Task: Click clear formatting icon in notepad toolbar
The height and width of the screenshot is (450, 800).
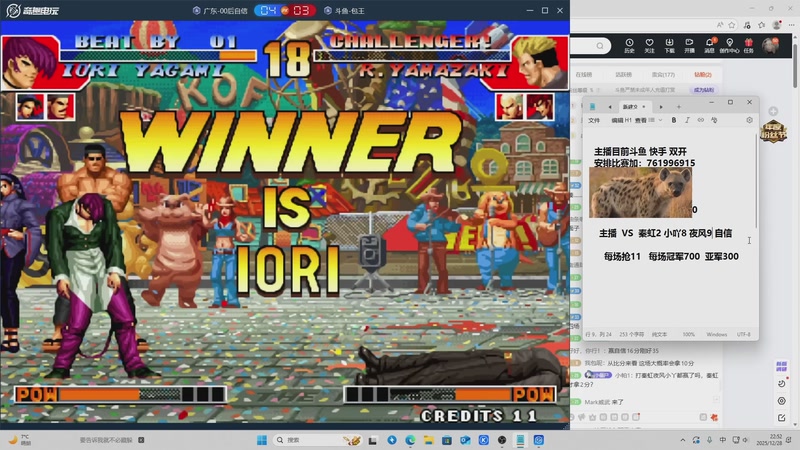Action: [x=714, y=120]
